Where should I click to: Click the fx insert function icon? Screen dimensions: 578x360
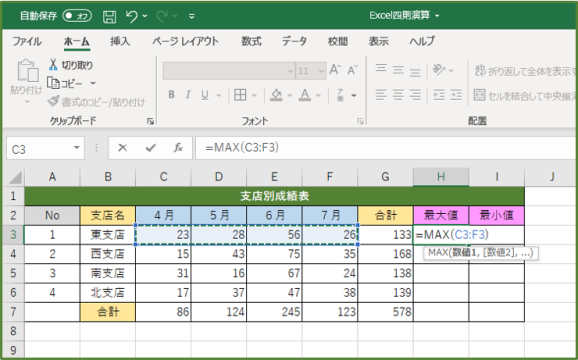coord(178,148)
